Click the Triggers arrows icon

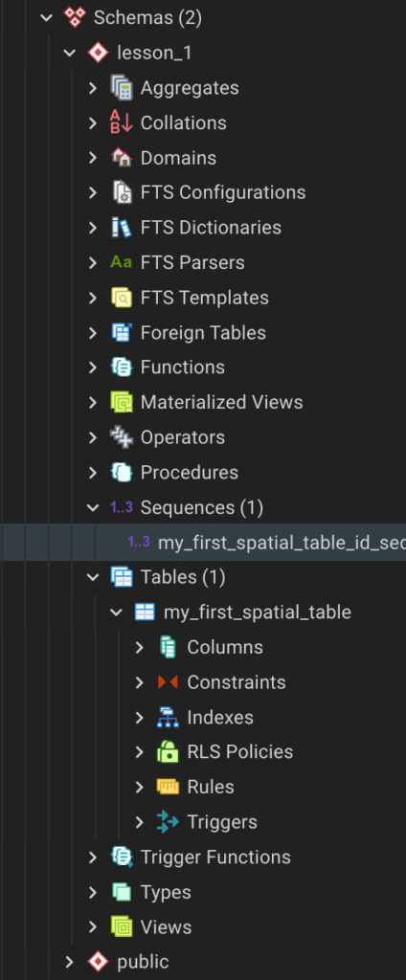pos(168,822)
